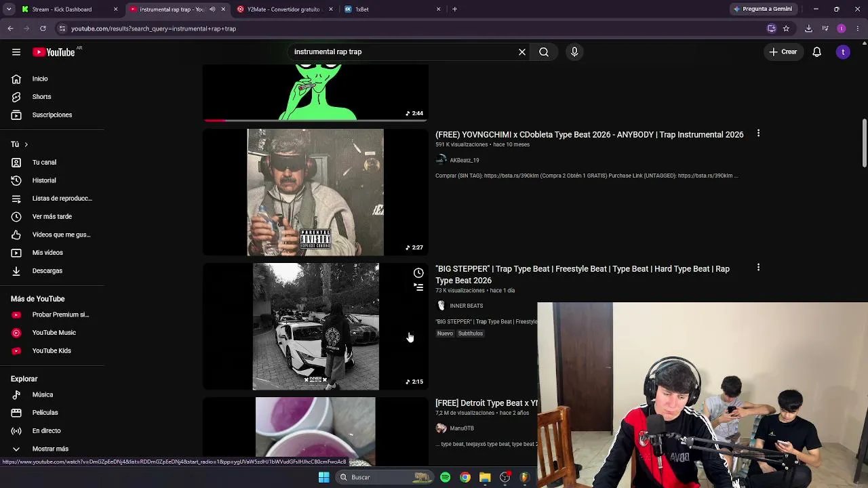Open the account avatar menu on YouTube
Screen dimensions: 868x488
click(x=843, y=52)
